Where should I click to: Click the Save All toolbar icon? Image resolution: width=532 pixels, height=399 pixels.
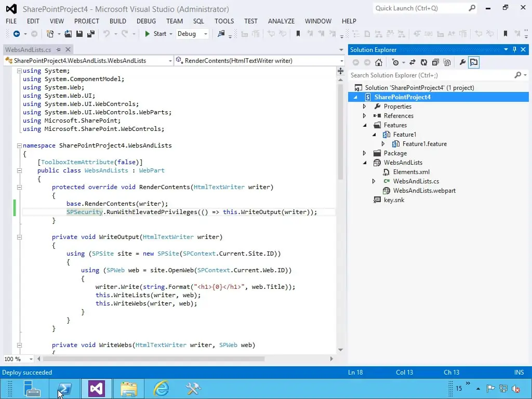pos(90,34)
